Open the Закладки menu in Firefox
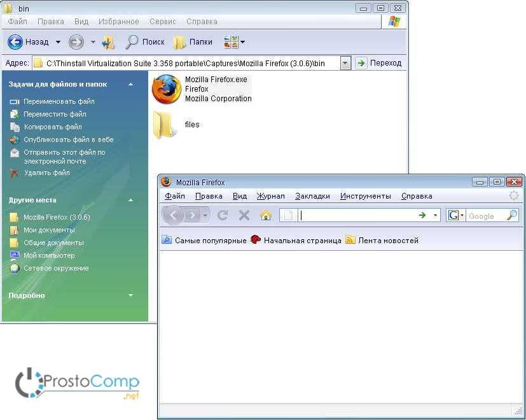 coord(312,196)
